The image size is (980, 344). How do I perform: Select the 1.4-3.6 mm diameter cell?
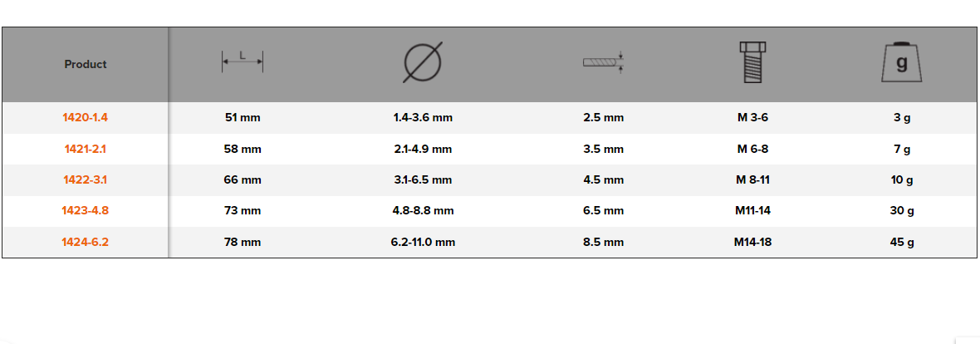(423, 118)
